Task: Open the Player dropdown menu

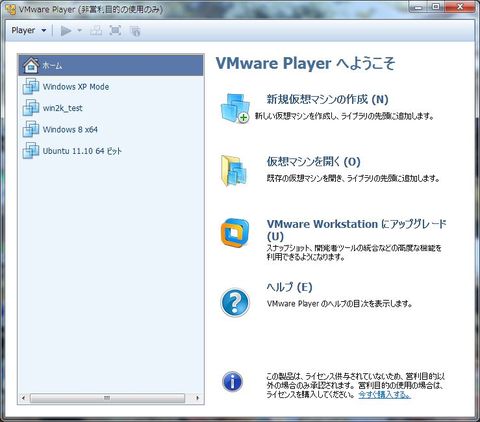Action: coord(29,31)
